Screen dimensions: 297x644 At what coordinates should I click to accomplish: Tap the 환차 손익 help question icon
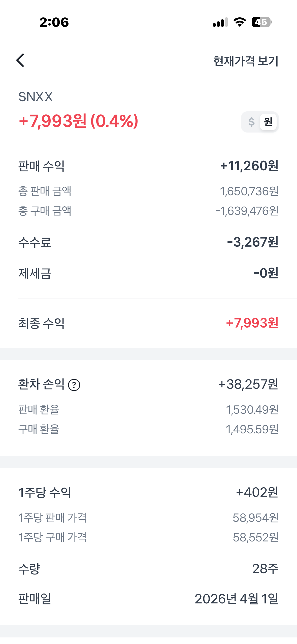click(x=74, y=385)
